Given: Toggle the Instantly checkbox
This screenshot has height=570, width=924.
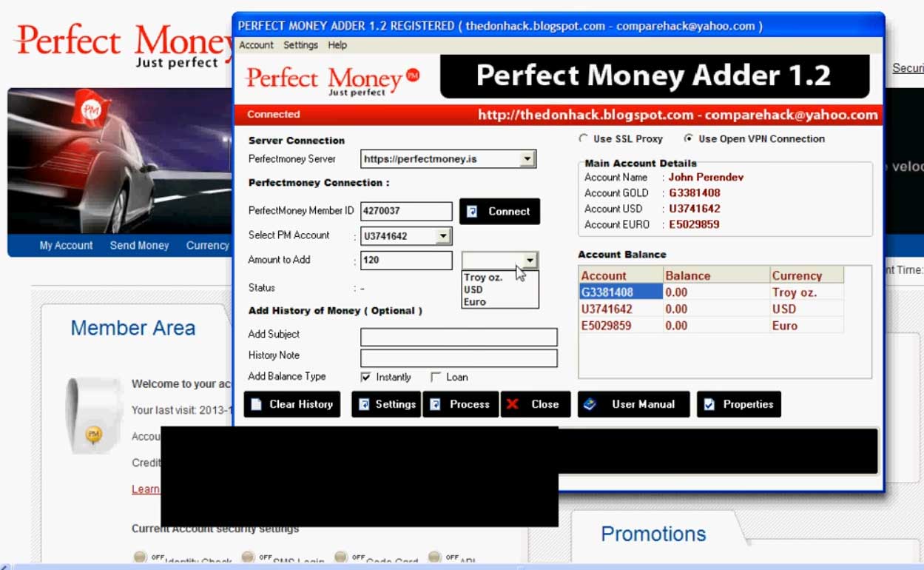Looking at the screenshot, I should pyautogui.click(x=365, y=377).
